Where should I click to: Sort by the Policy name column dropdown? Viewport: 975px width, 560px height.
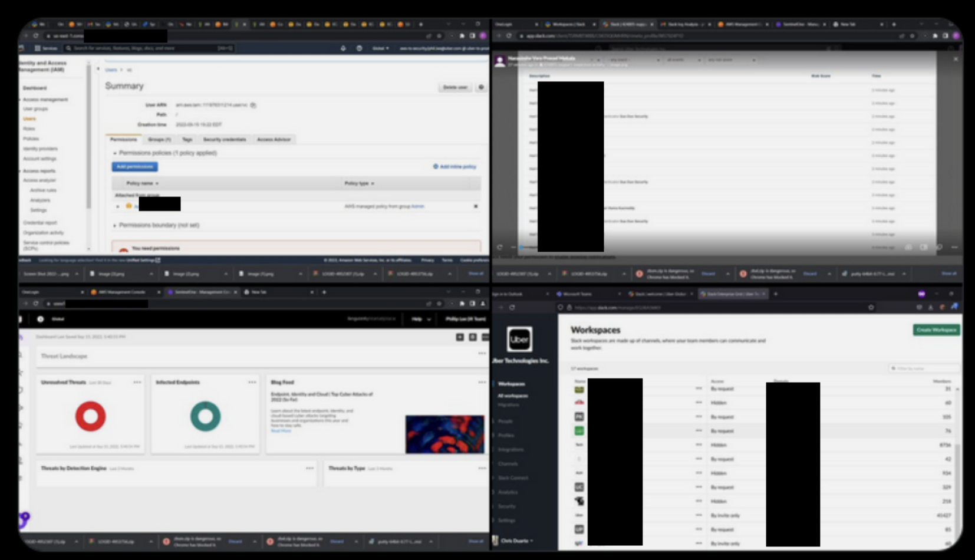click(142, 183)
